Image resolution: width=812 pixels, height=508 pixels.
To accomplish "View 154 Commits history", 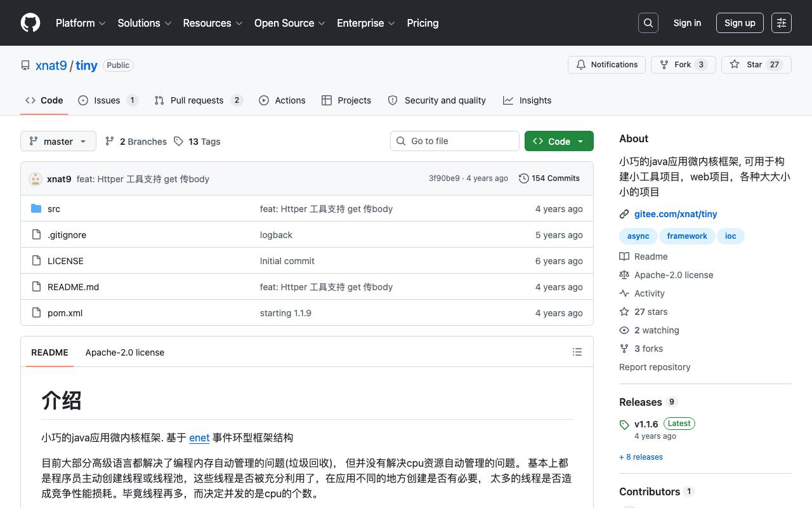I will (549, 178).
